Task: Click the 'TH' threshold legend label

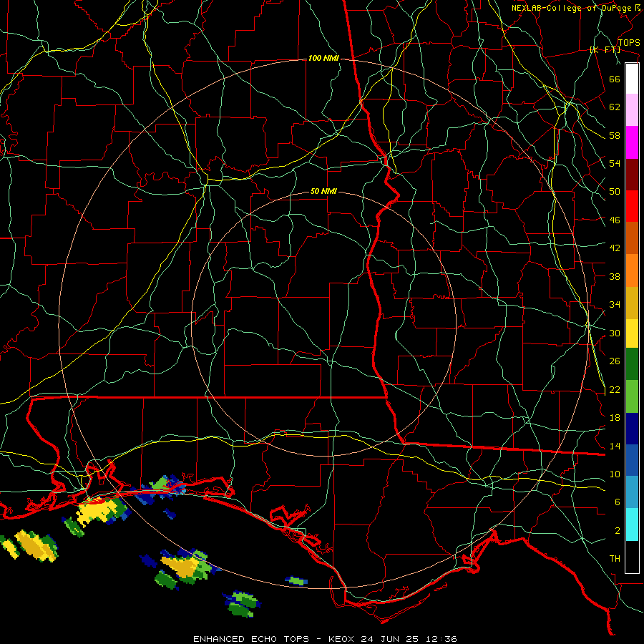Action: [x=615, y=559]
